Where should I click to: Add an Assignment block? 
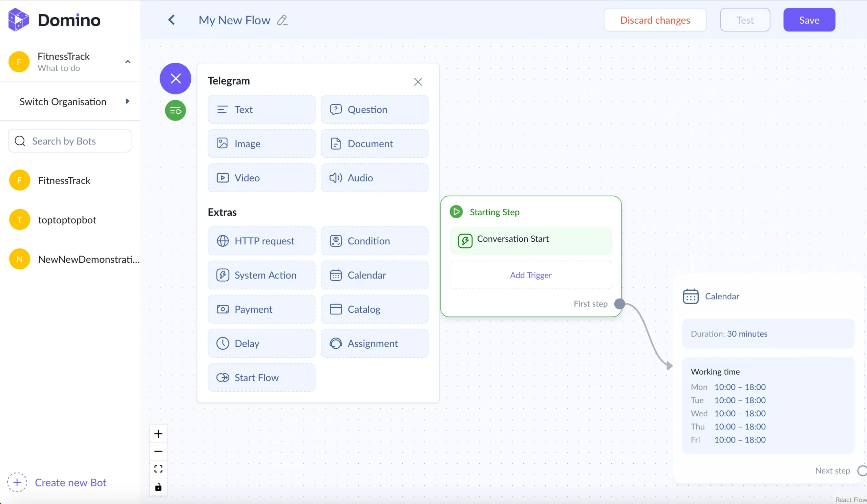click(374, 343)
